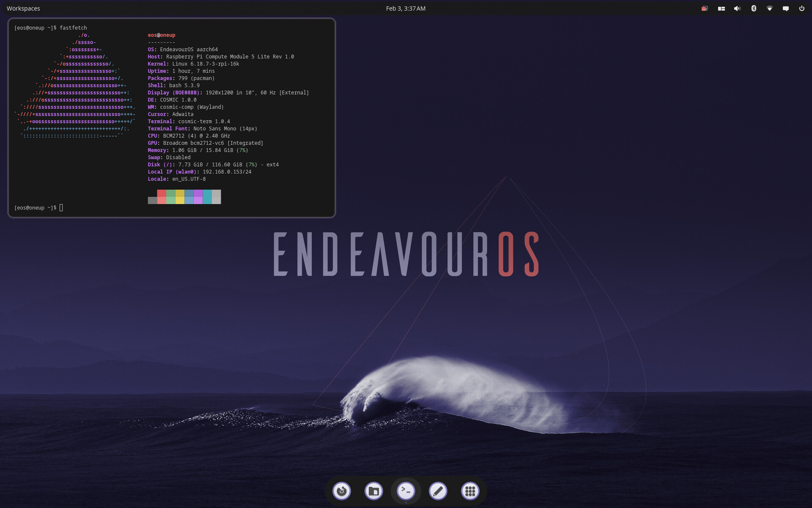Image resolution: width=812 pixels, height=508 pixels.
Task: Open the notifications panel icon
Action: pyautogui.click(x=785, y=8)
